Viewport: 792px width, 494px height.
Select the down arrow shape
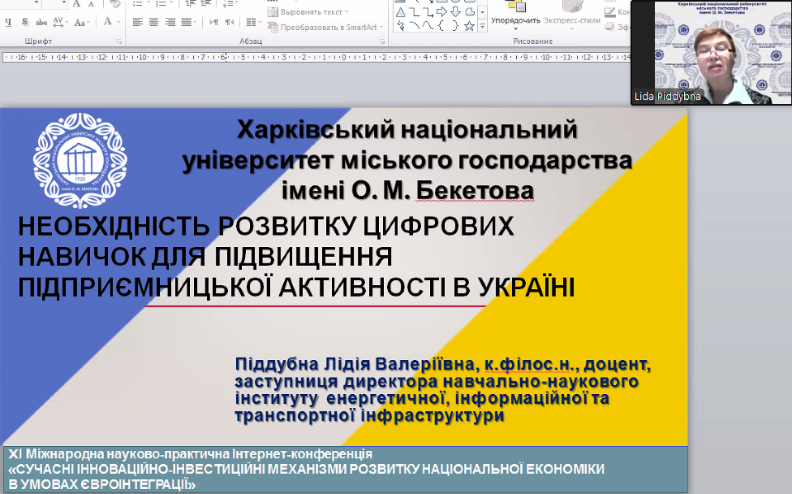[455, 12]
